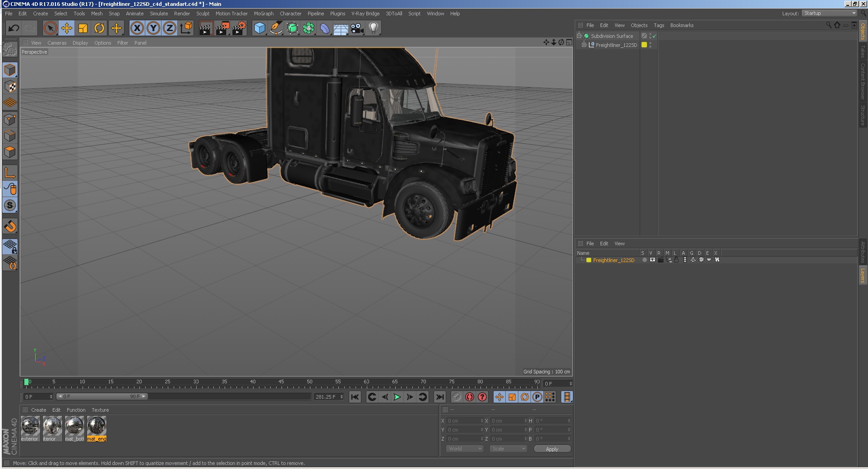Open Object Manager Tags menu
The image size is (868, 469).
pos(659,25)
